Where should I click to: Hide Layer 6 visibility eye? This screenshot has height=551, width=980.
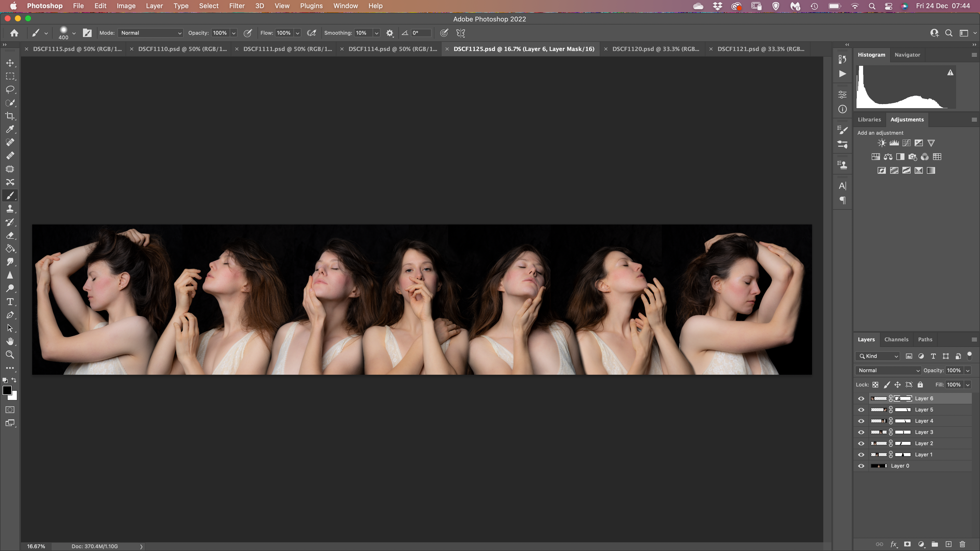coord(861,398)
